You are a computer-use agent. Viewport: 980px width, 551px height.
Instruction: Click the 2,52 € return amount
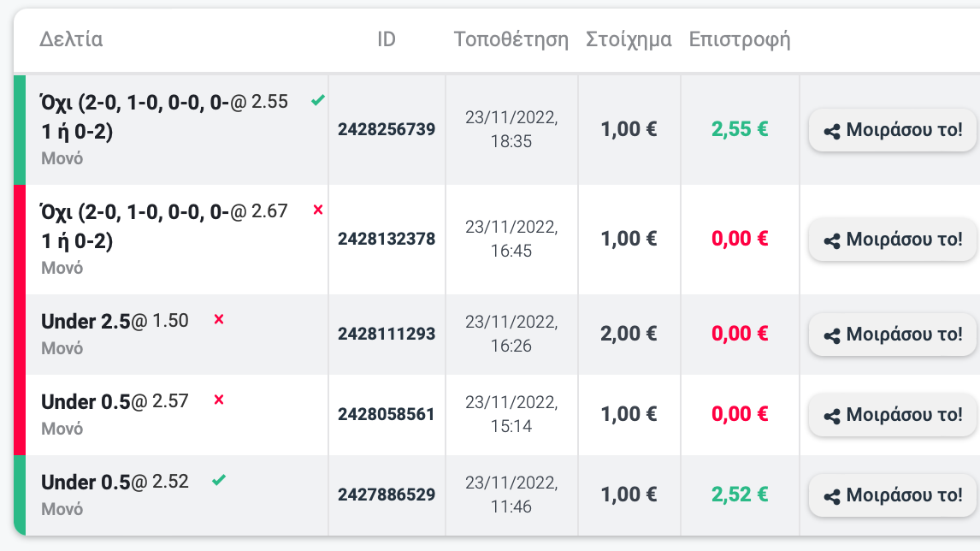(x=740, y=495)
